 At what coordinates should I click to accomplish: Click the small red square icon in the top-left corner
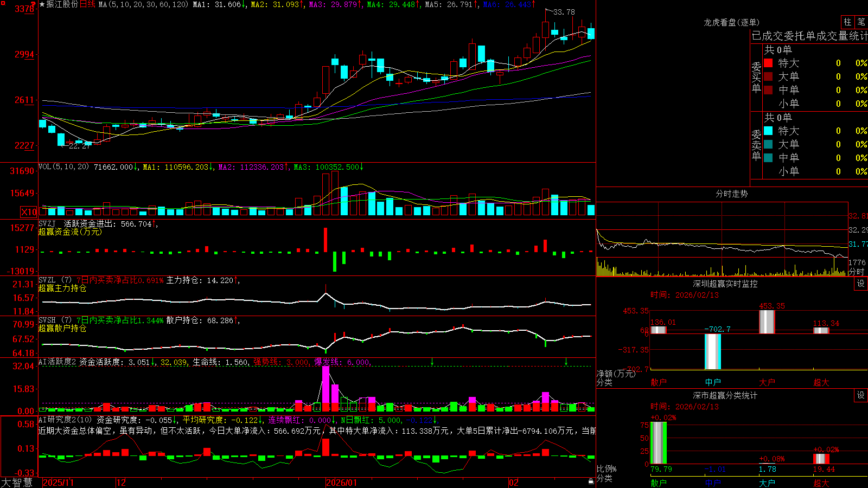(2, 3)
